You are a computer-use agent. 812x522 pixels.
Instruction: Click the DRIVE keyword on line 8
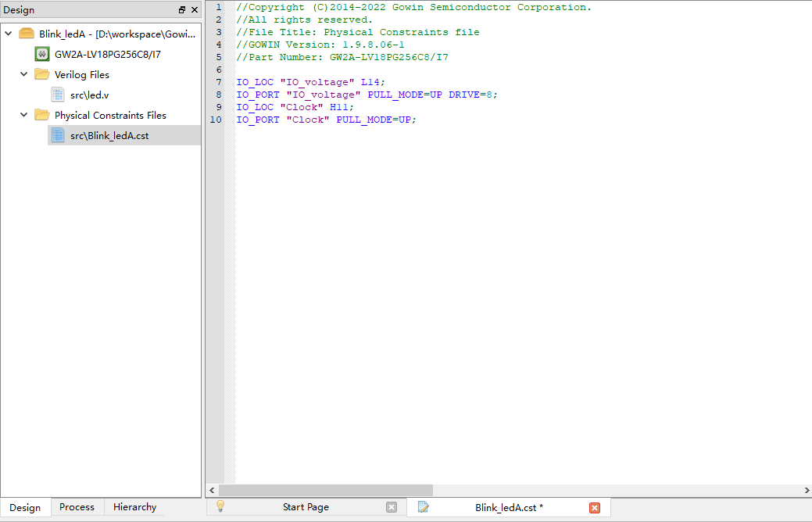(x=464, y=95)
